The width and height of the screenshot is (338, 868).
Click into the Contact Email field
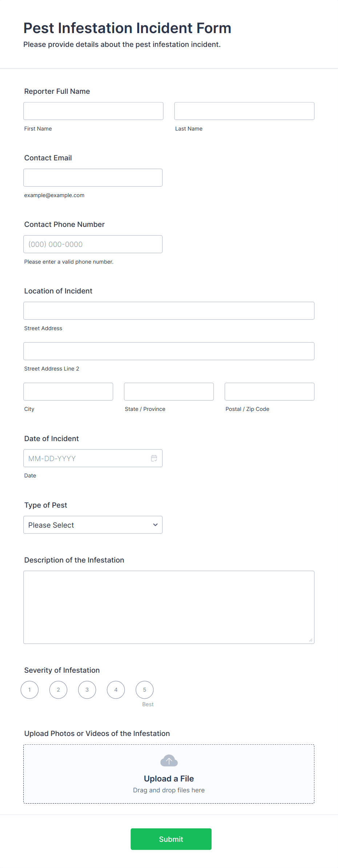pyautogui.click(x=93, y=177)
